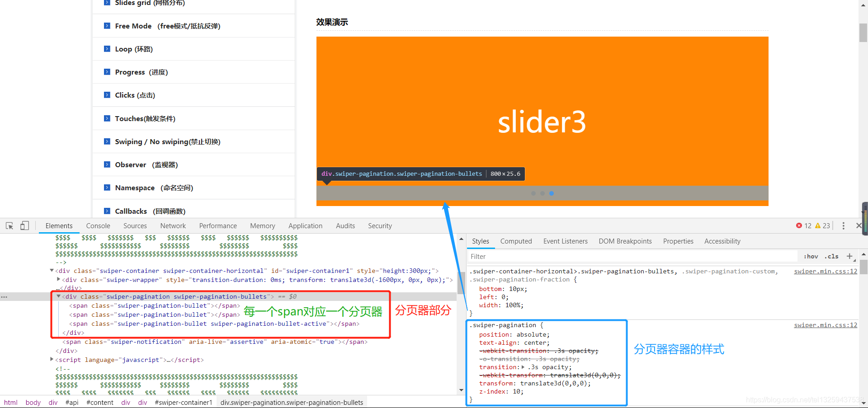The width and height of the screenshot is (868, 408).
Task: Open swiper.min.css:12 link for .swiper-pagination rule
Action: [826, 325]
